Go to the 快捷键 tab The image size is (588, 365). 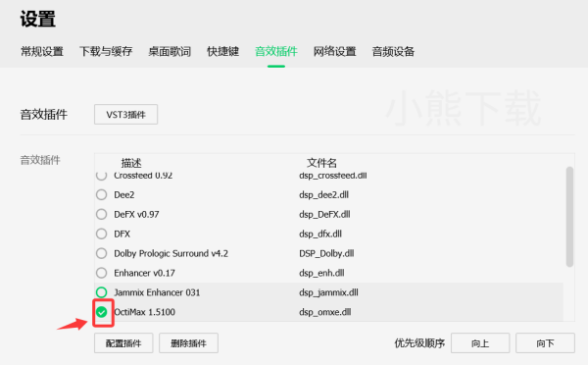click(x=222, y=51)
